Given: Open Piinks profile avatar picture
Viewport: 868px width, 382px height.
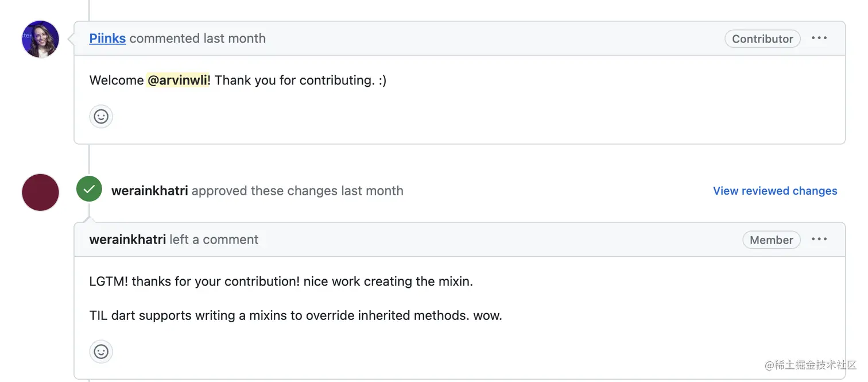Looking at the screenshot, I should point(40,39).
